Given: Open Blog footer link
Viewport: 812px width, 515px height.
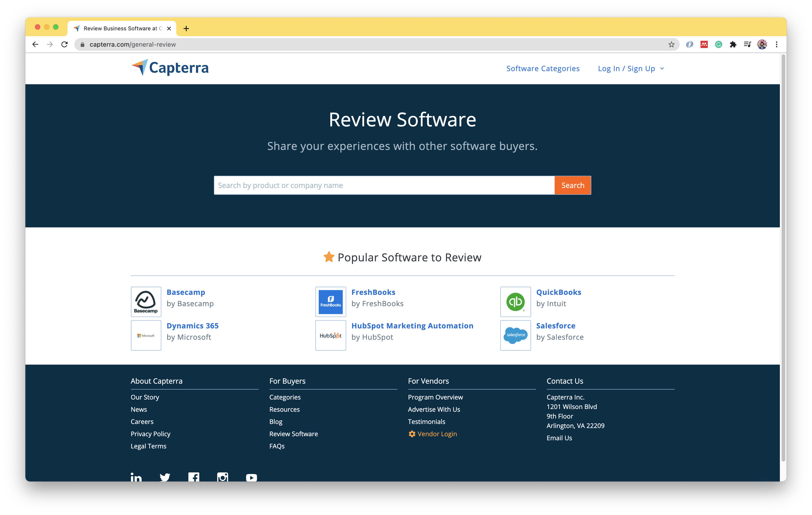Looking at the screenshot, I should pos(276,422).
